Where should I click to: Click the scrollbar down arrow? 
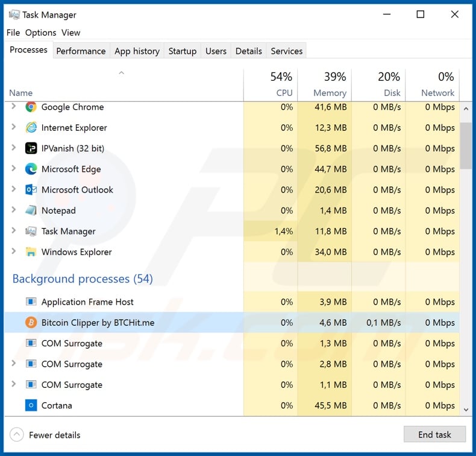point(466,410)
